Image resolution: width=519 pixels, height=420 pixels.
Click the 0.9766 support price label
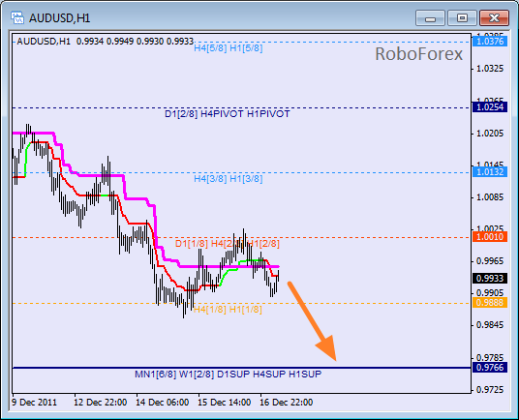coord(490,368)
